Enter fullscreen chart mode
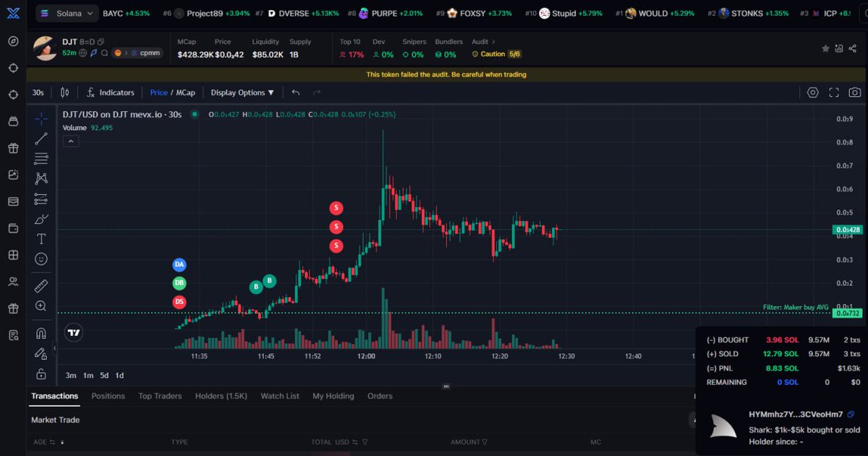This screenshot has width=868, height=456. [834, 93]
